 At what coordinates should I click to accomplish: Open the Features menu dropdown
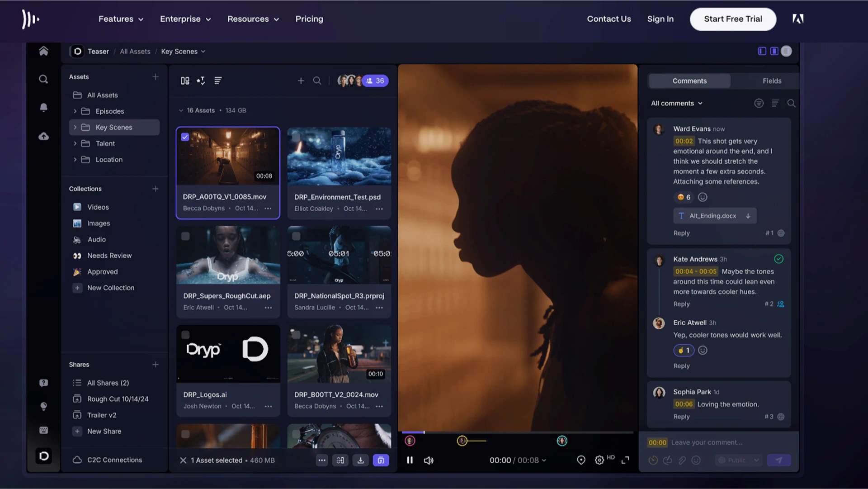pos(121,19)
